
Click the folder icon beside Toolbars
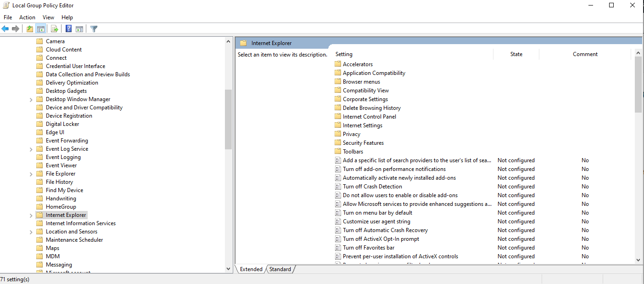tap(338, 152)
